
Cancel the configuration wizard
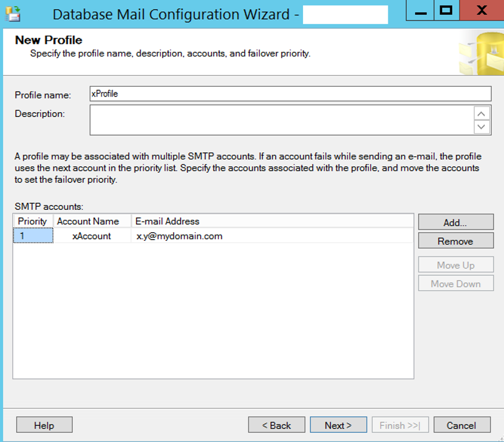point(462,425)
